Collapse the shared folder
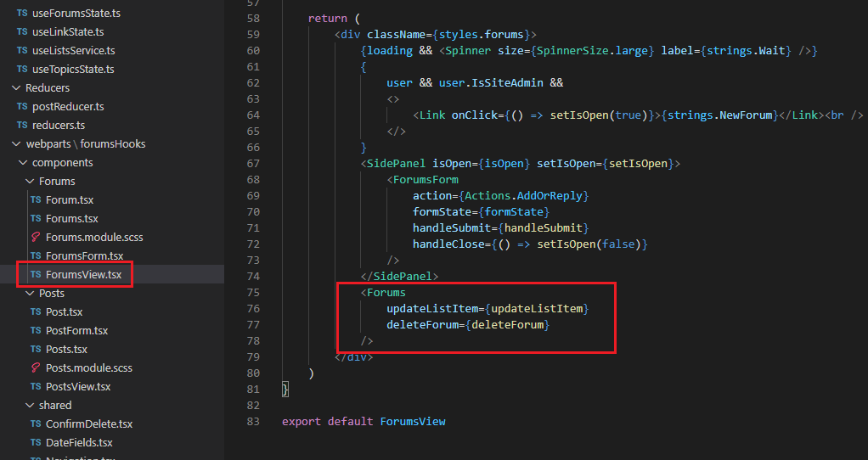 [x=30, y=406]
